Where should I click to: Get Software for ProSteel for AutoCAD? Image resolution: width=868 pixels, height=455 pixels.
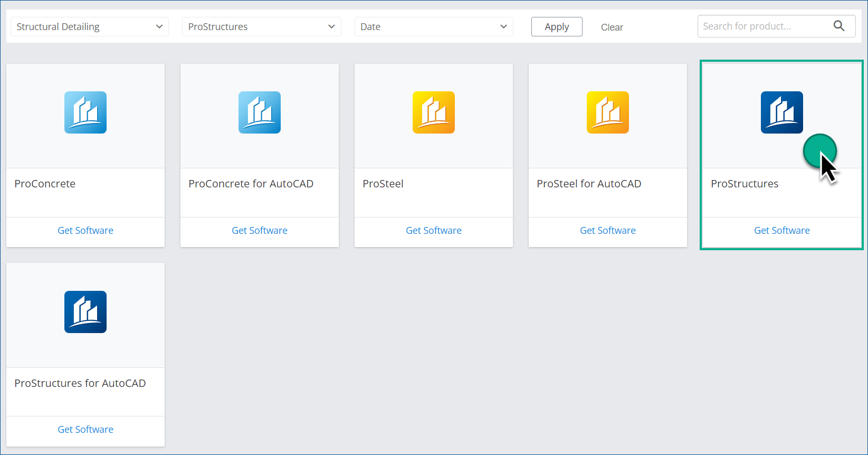coord(608,230)
